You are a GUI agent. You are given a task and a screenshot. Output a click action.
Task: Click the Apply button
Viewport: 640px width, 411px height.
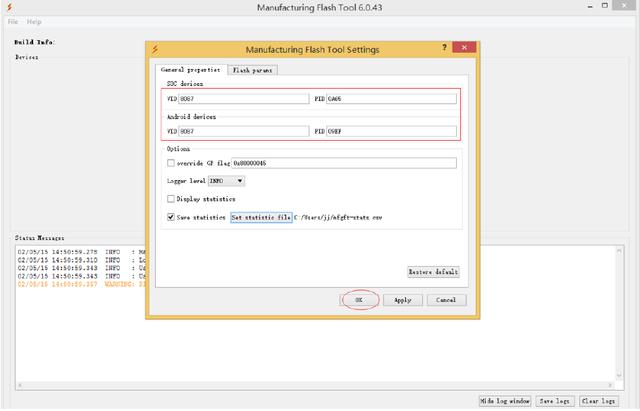click(403, 300)
